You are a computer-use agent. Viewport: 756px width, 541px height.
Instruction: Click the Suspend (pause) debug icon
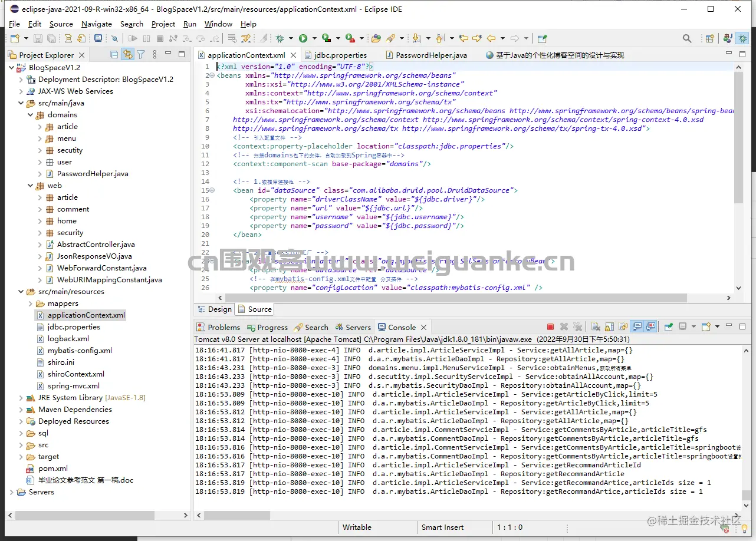[147, 39]
